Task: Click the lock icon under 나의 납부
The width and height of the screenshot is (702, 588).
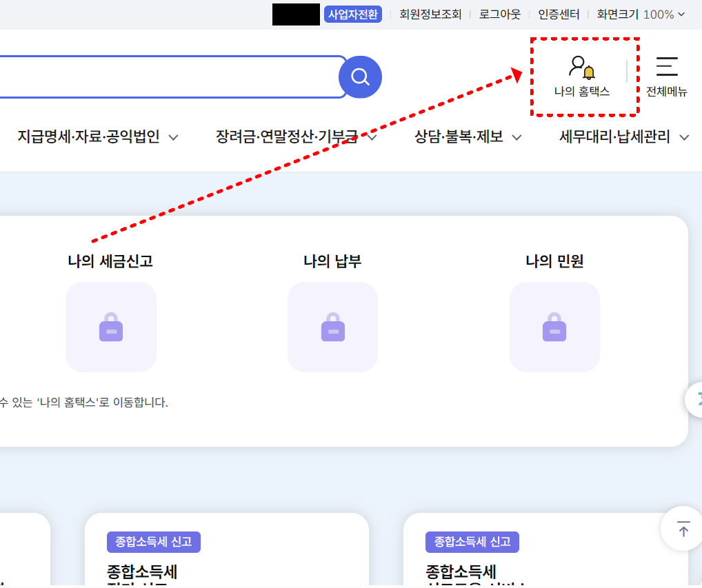Action: [x=332, y=327]
